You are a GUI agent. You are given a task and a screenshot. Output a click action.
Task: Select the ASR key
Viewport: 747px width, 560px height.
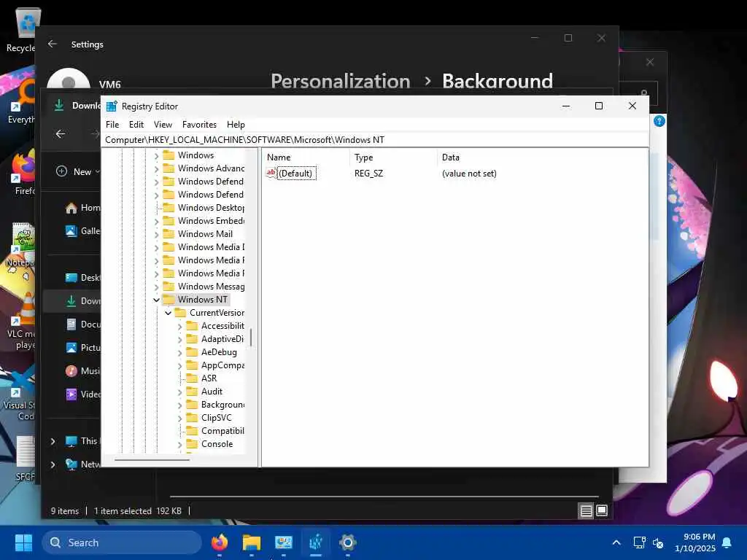(x=209, y=378)
